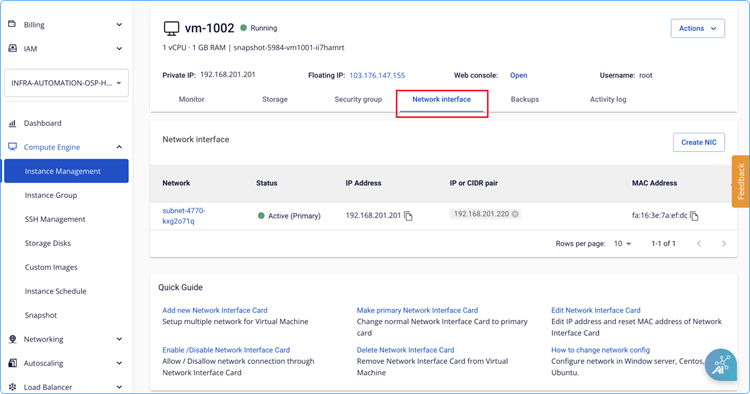
Task: Open Custom Images page
Action: tap(51, 267)
